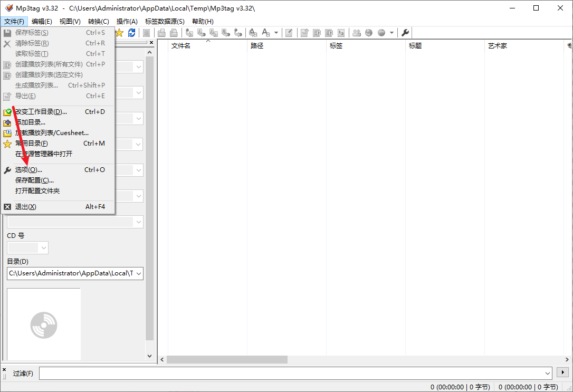Click the wrench options icon in toolbar
Viewport: 573px width, 392px height.
point(405,33)
